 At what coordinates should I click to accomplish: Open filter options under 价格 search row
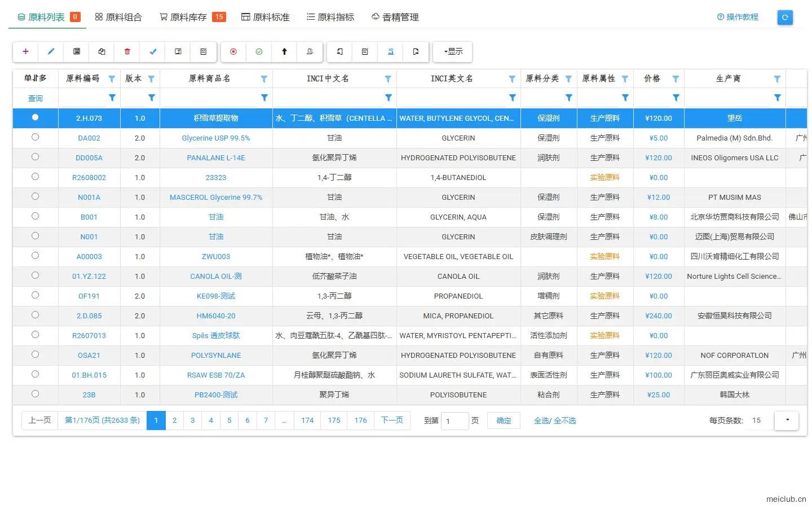(x=676, y=98)
